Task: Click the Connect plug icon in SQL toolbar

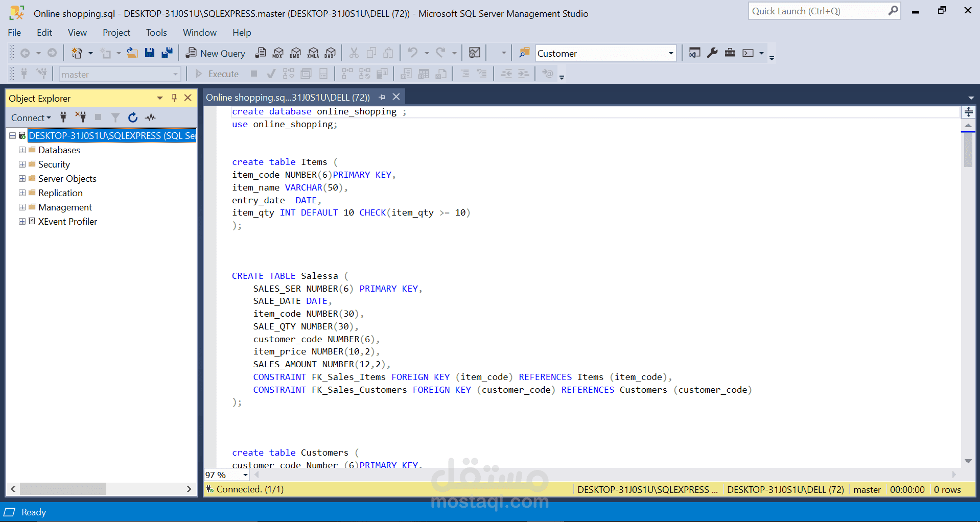Action: 24,74
